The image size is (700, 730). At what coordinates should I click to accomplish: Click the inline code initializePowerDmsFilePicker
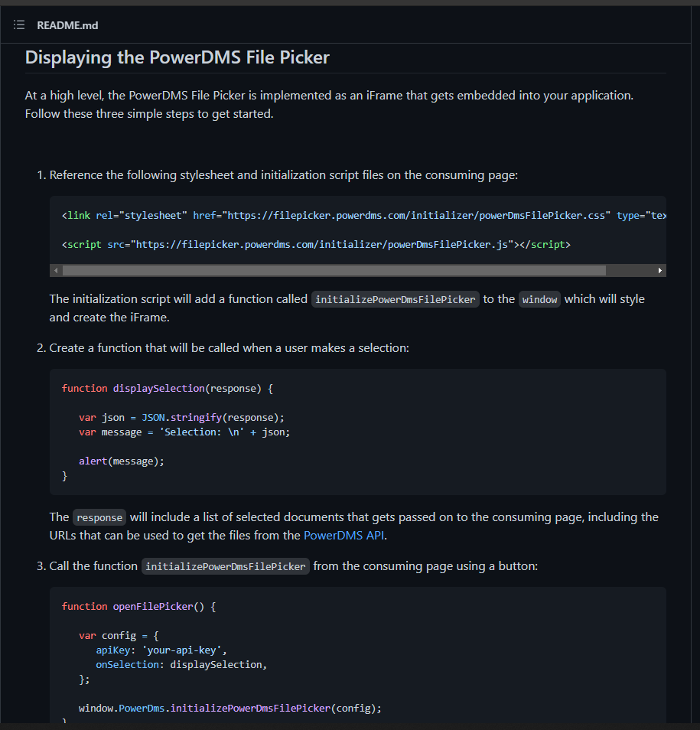pos(395,299)
